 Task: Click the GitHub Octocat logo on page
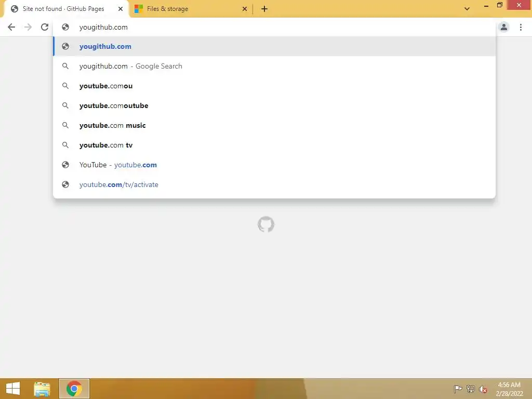[x=266, y=224]
